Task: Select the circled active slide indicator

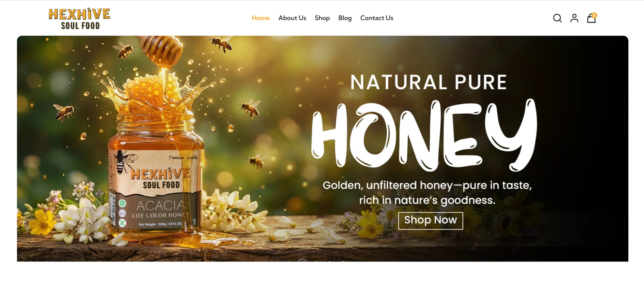Action: [x=302, y=261]
